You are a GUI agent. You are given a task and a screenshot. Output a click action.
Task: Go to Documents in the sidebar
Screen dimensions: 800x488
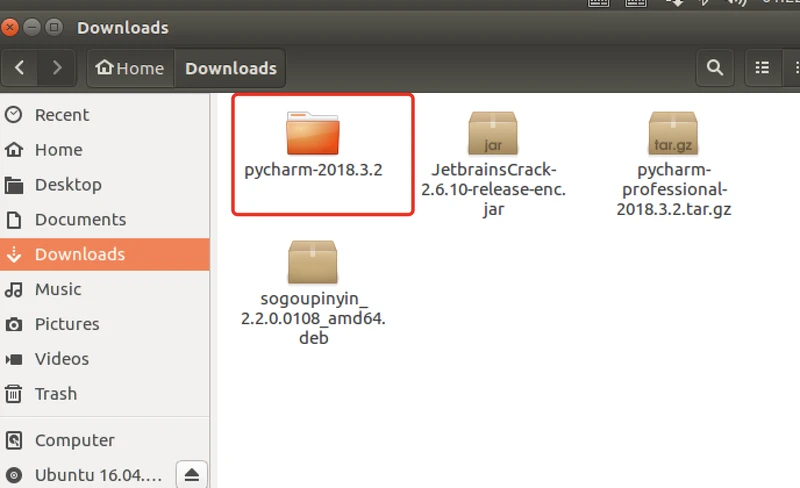coord(80,219)
